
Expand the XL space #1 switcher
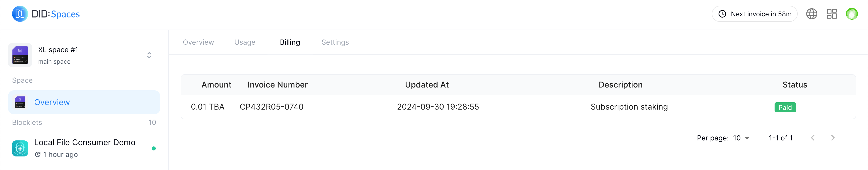point(149,55)
